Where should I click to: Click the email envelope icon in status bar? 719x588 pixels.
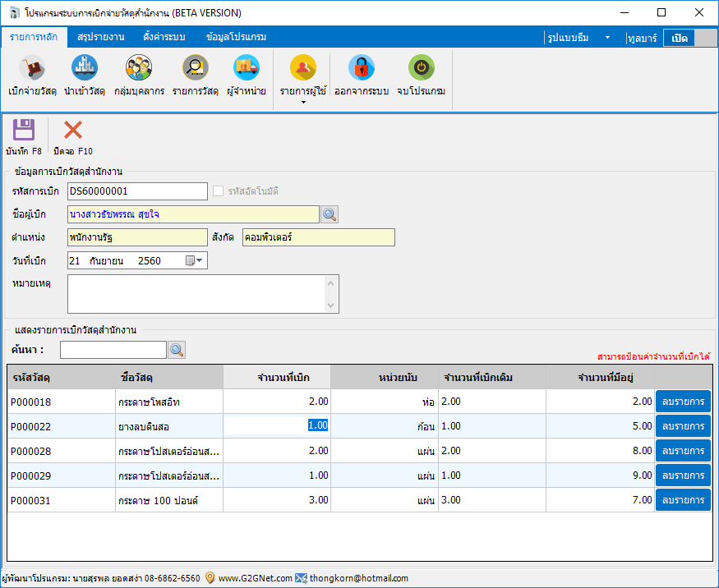coord(301,578)
